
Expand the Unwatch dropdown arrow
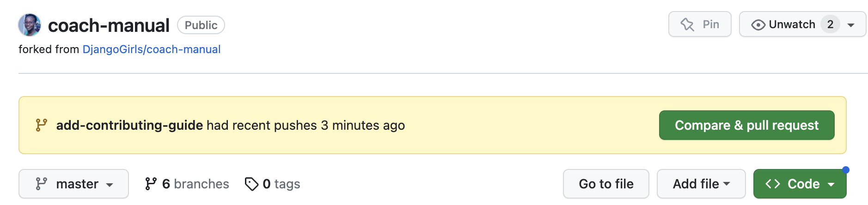point(851,25)
